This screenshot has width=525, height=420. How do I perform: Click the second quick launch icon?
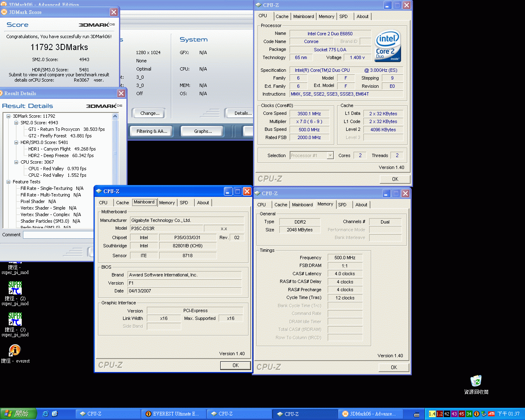point(55,414)
